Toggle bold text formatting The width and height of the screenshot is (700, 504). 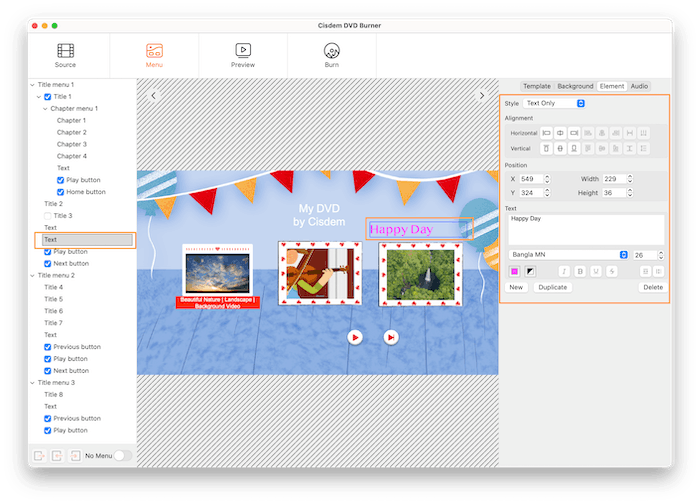(579, 271)
